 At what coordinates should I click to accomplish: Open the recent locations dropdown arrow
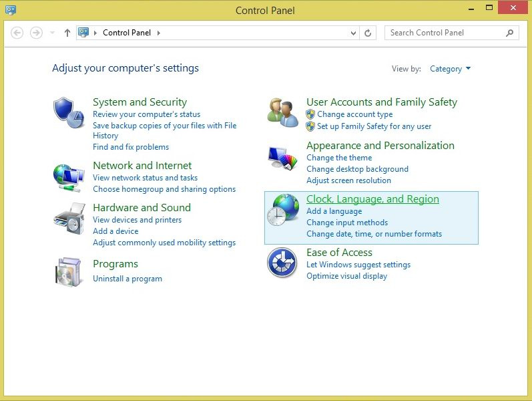(52, 33)
